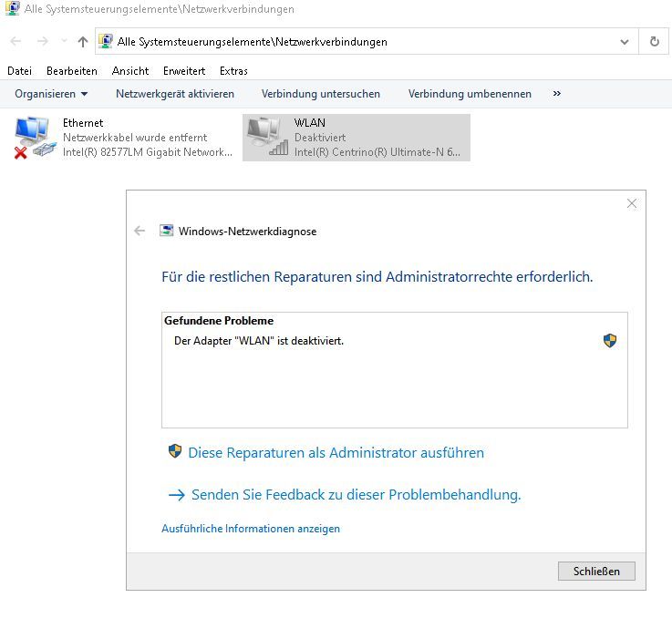Open 'Ausführliche Informationen anzeigen' link
This screenshot has width=672, height=639.
[x=251, y=529]
